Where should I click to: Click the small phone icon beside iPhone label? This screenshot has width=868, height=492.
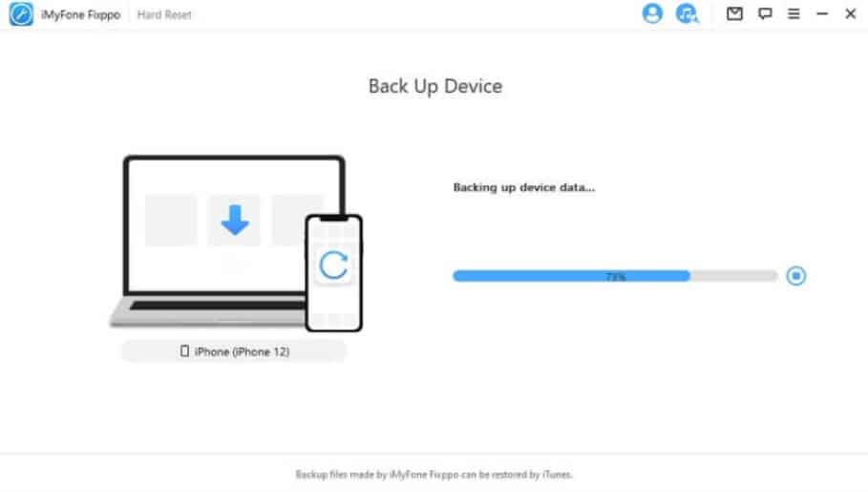(x=184, y=351)
